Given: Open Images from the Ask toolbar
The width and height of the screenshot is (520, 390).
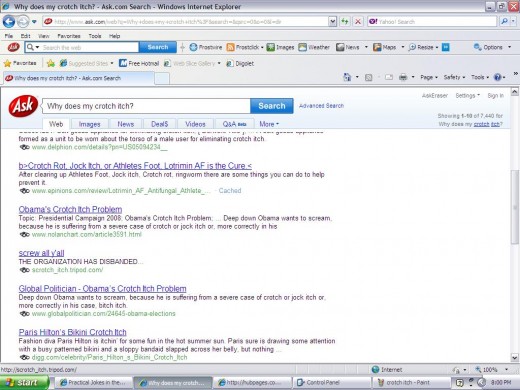Looking at the screenshot, I should pos(280,47).
